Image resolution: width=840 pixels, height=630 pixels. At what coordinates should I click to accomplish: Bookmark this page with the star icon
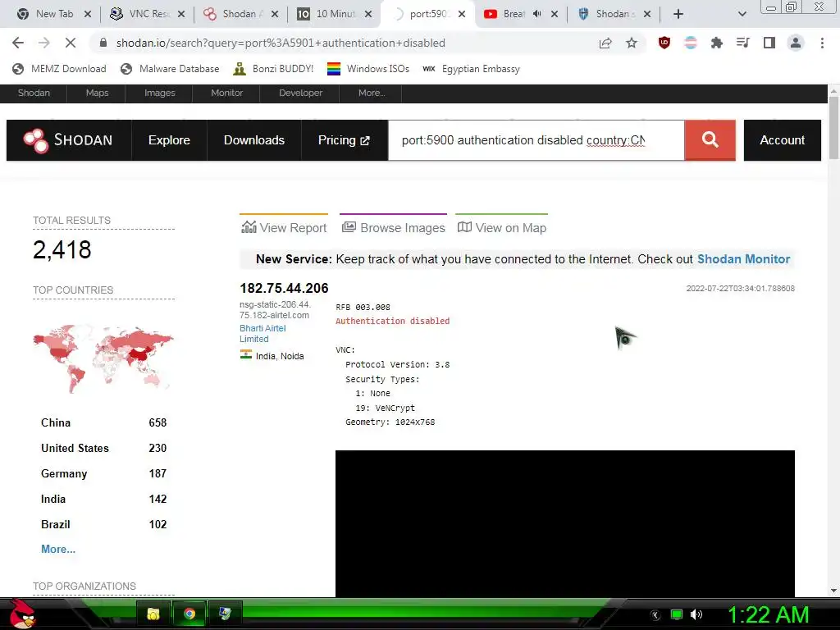tap(632, 43)
